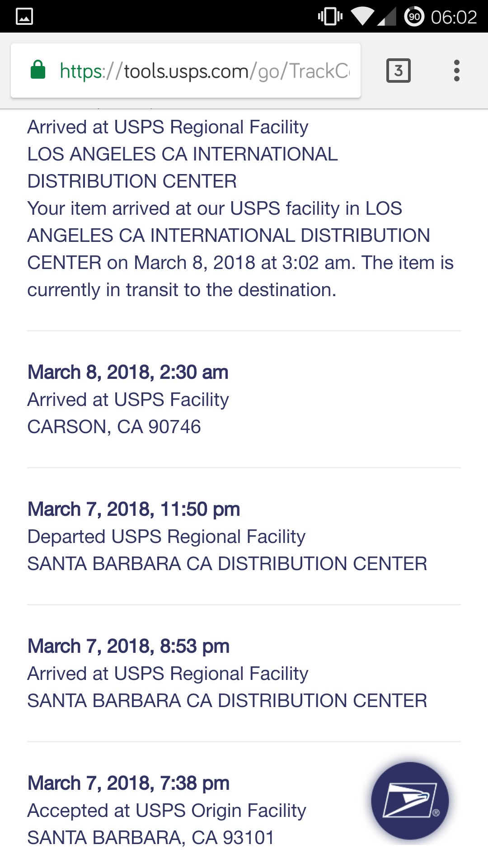Open Chrome's three-dot overflow menu

tap(456, 71)
